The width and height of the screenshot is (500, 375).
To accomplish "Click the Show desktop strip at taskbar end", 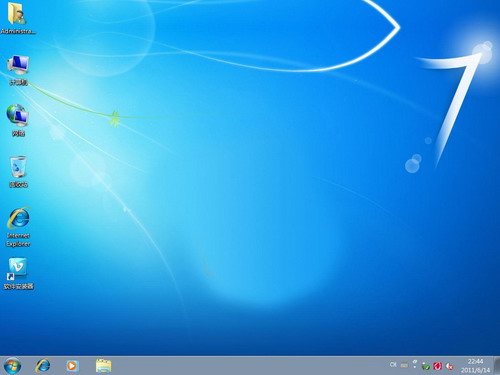I will 497,366.
